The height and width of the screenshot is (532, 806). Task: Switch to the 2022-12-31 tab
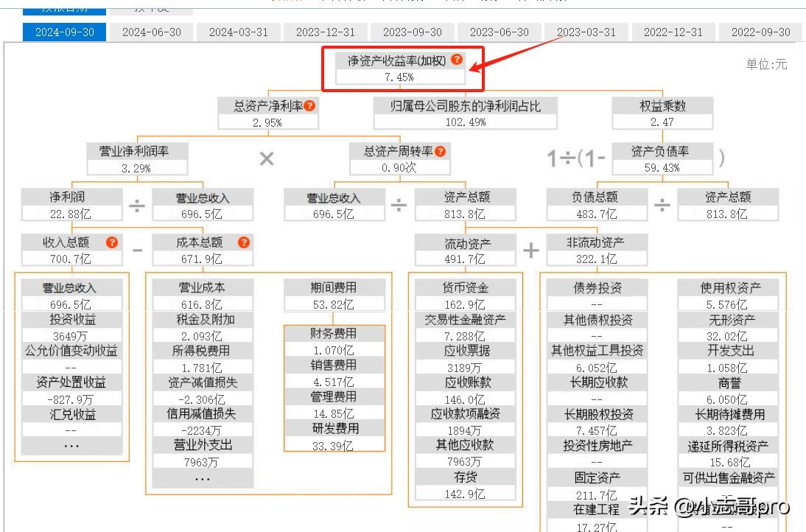click(673, 32)
